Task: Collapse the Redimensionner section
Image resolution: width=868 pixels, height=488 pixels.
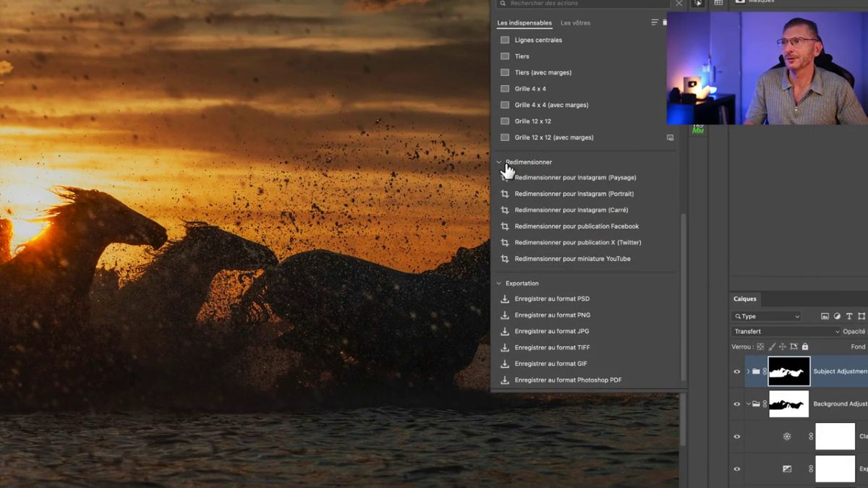Action: click(x=498, y=162)
